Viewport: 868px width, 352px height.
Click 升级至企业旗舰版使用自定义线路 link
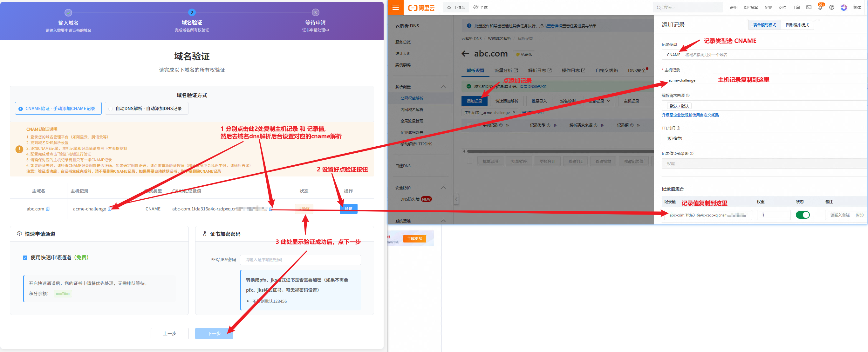click(x=690, y=115)
